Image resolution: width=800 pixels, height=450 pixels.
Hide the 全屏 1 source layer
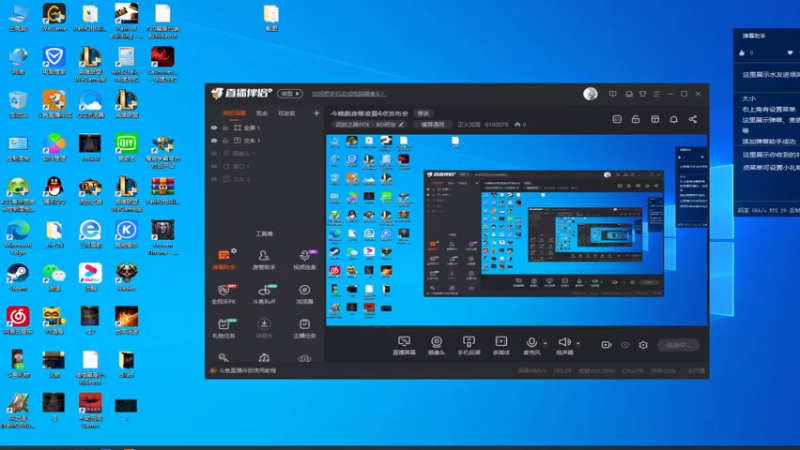tap(214, 128)
